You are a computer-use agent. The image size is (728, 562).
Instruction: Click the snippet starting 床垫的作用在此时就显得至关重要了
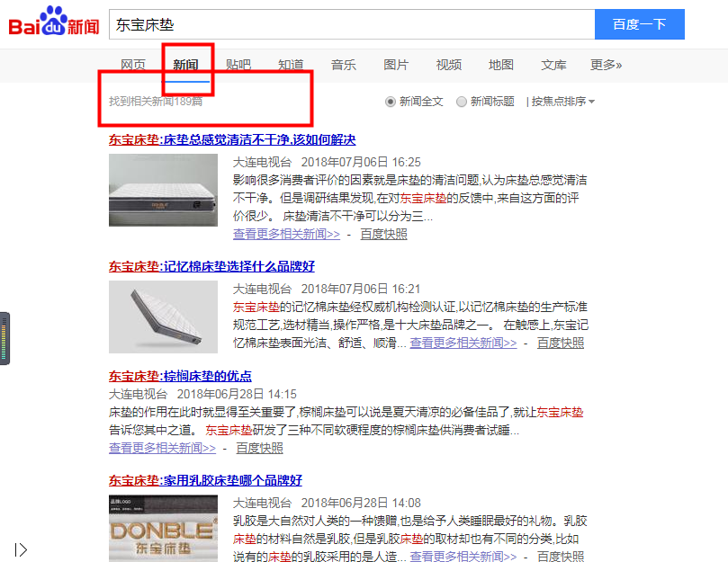tap(346, 421)
